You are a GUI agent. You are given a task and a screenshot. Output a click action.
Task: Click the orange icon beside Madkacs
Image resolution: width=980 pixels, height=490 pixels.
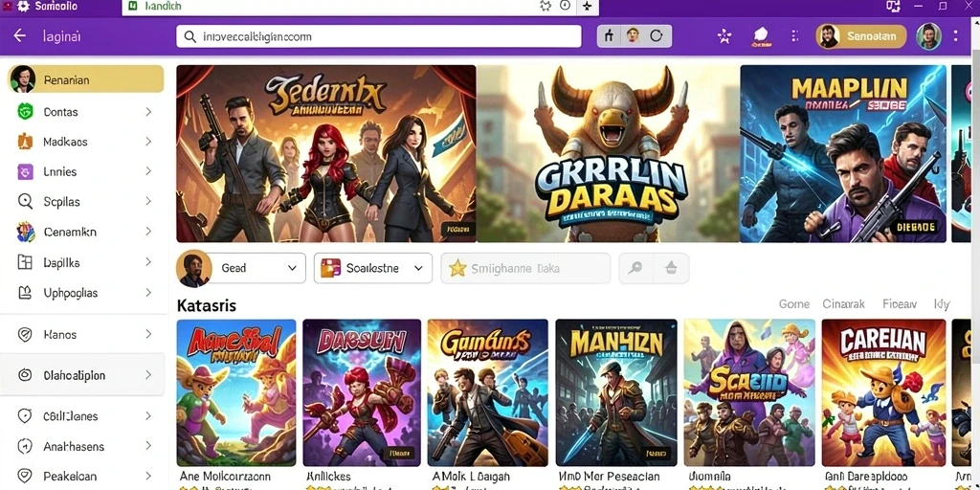pos(25,142)
